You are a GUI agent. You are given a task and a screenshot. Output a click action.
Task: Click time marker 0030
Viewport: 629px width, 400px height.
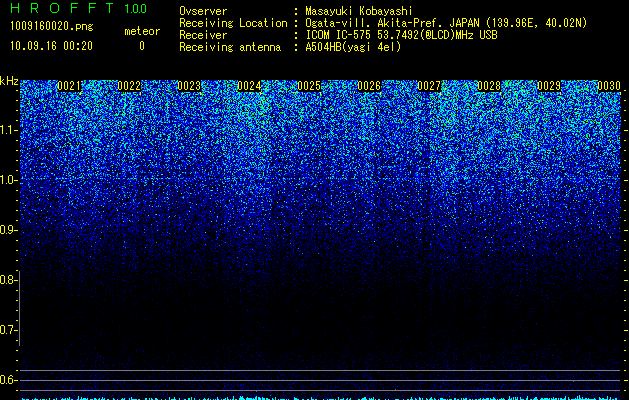[x=609, y=86]
